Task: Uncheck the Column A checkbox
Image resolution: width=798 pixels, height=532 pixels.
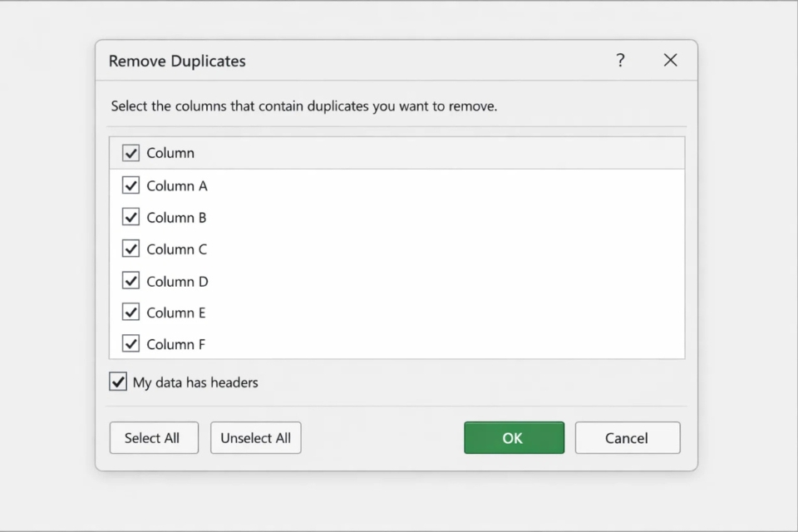Action: point(131,185)
